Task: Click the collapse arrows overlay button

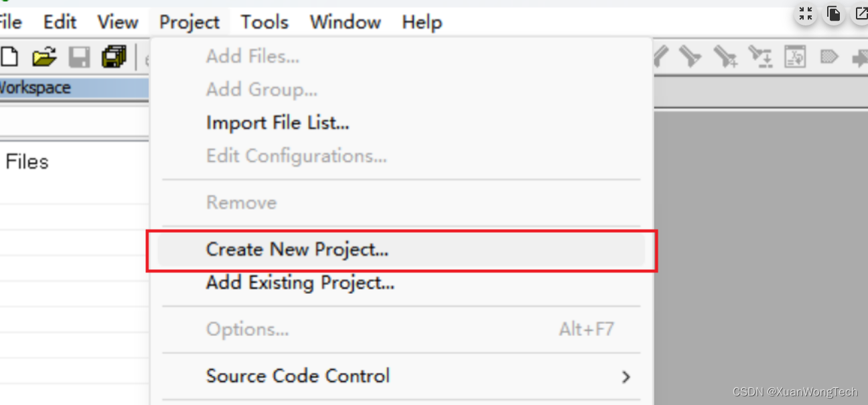Action: tap(806, 13)
